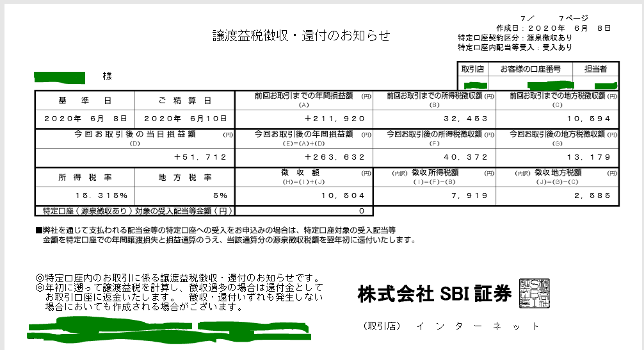This screenshot has height=350, width=644.
Task: Click the 取引店 header cell
Action: click(x=472, y=69)
